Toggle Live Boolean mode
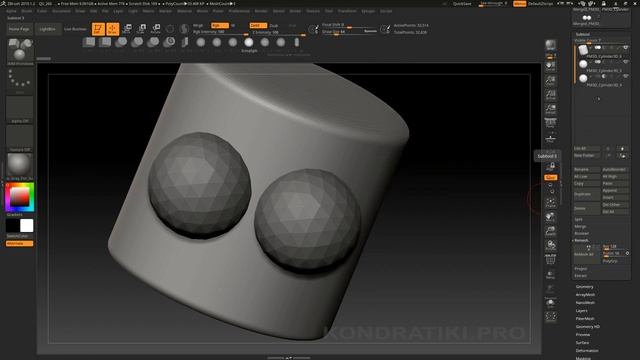This screenshot has height=360, width=640. pyautogui.click(x=75, y=29)
